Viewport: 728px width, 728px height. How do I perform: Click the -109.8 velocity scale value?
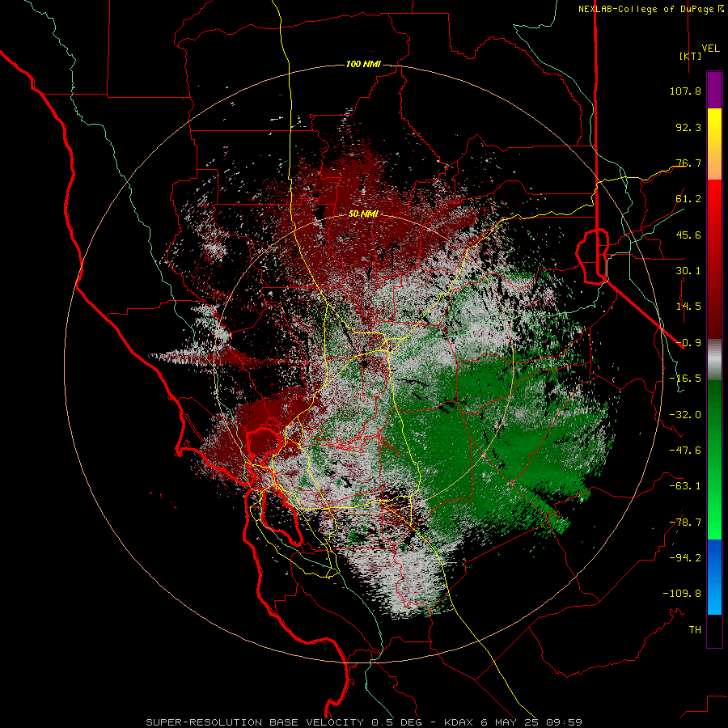[x=682, y=594]
